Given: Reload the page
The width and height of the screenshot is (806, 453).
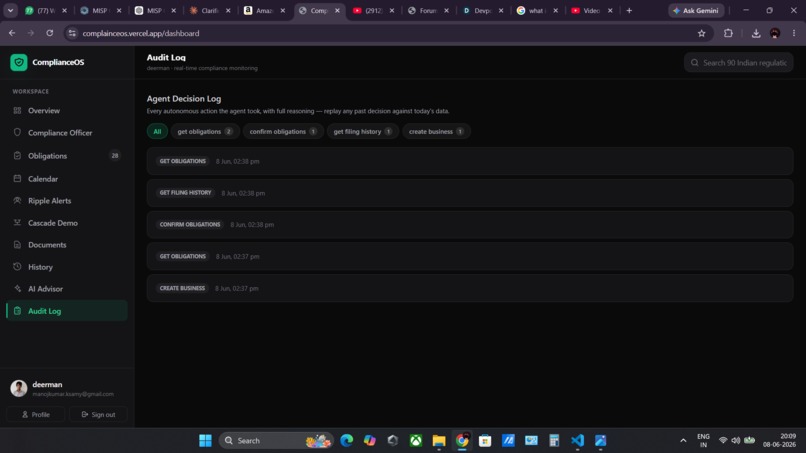Looking at the screenshot, I should pos(49,33).
